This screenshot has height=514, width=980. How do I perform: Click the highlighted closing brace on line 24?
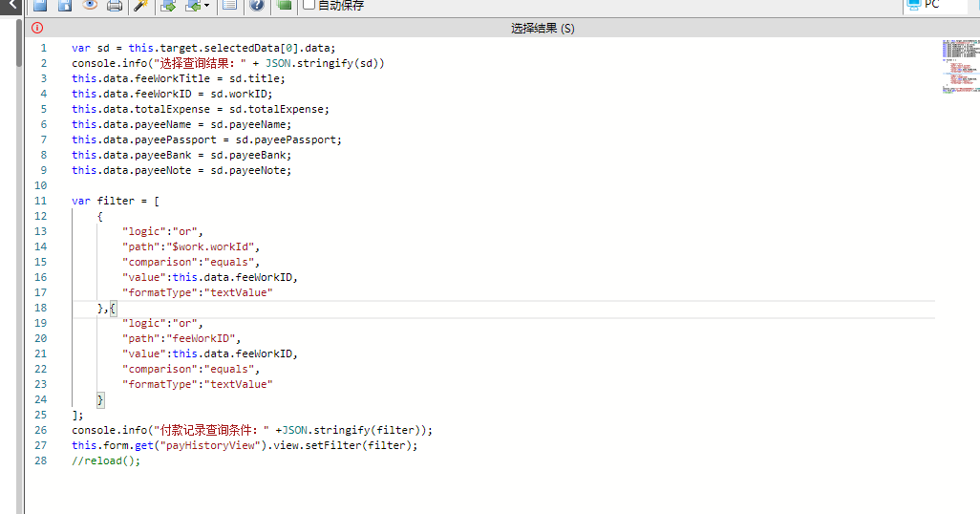point(100,399)
